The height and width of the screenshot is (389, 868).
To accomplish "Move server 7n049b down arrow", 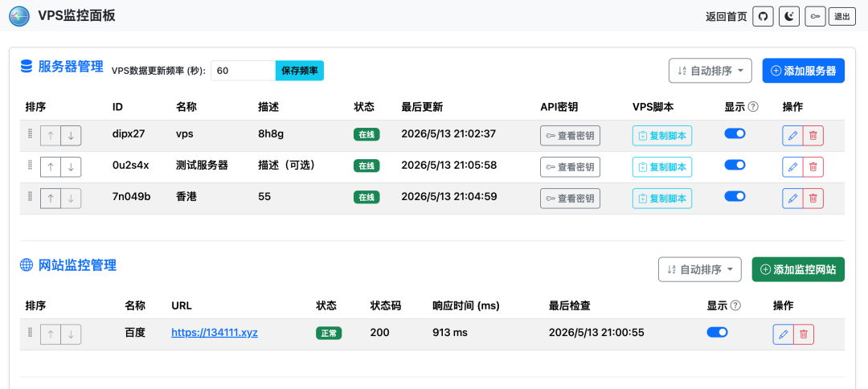I will coord(71,198).
